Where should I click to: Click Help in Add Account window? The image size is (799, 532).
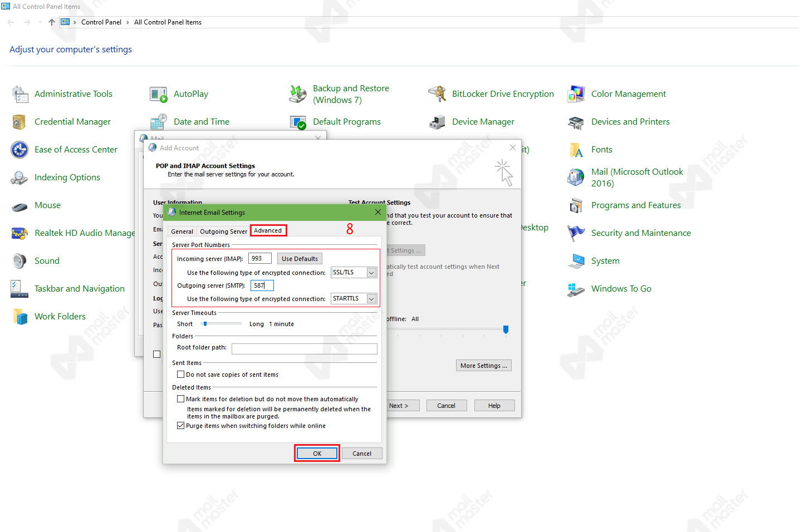[494, 406]
